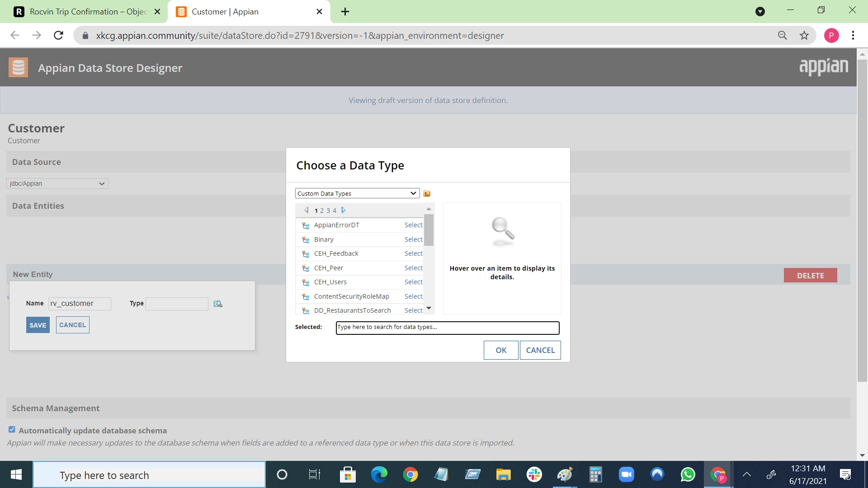Click the CEH_Peer data type icon
This screenshot has width=868, height=488.
click(306, 268)
